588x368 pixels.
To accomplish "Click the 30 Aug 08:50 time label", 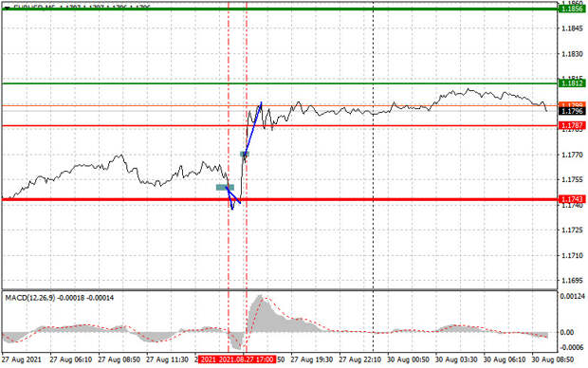I will point(552,359).
